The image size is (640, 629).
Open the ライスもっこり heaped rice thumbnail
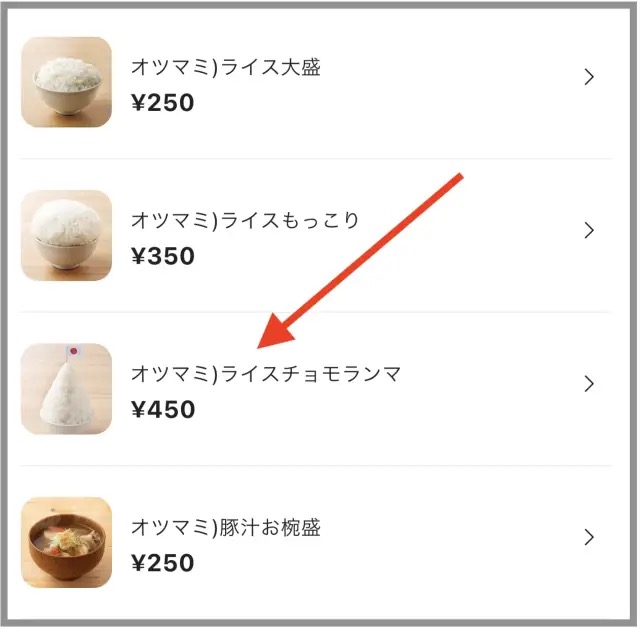[x=67, y=235]
